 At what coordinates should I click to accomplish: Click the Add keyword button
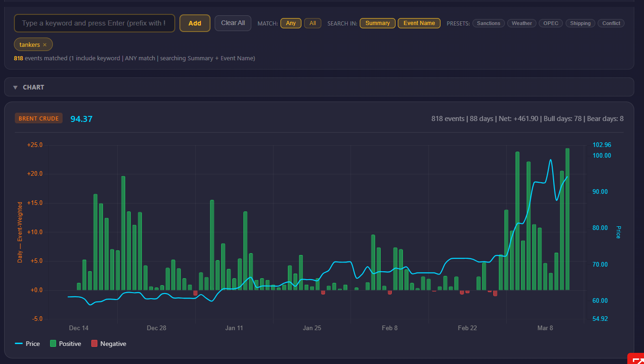195,23
